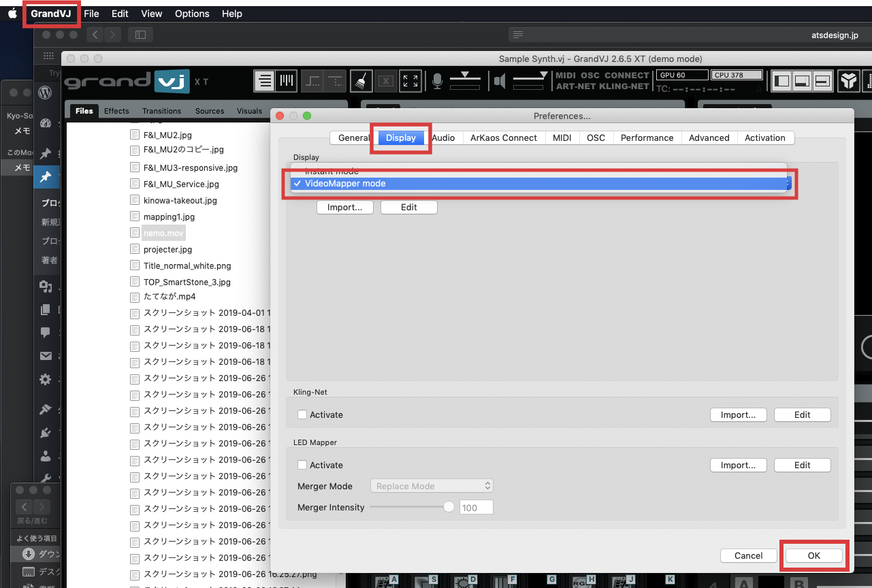
Task: Open the Visuals browser tab
Action: pyautogui.click(x=249, y=111)
